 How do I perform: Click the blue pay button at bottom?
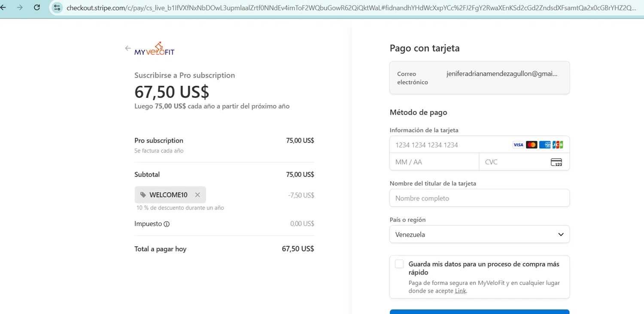pyautogui.click(x=480, y=312)
